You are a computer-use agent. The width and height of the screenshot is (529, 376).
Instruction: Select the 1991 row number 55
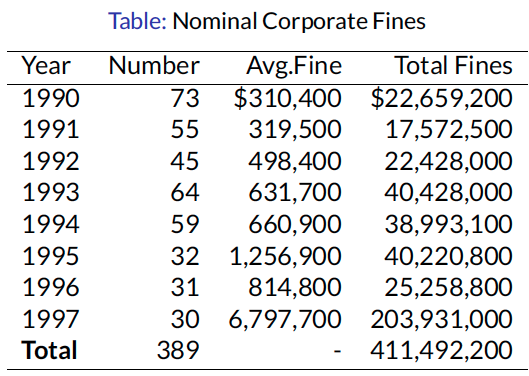[x=185, y=130]
